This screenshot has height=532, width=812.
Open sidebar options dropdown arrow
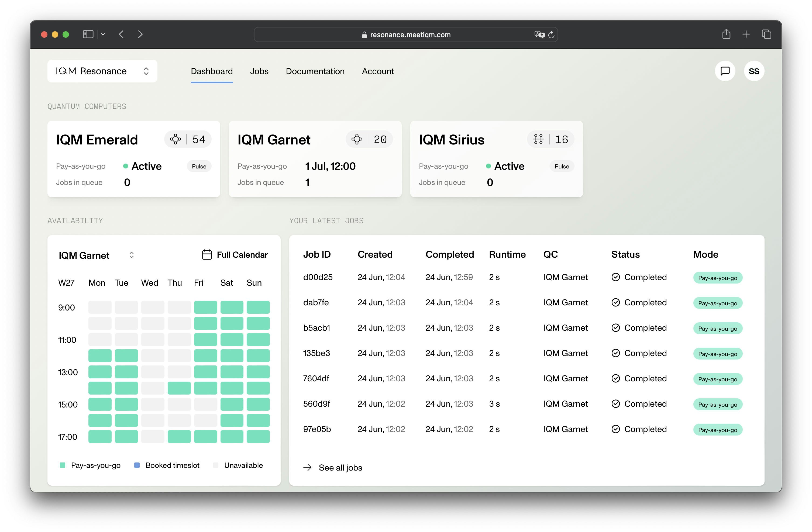pos(103,34)
